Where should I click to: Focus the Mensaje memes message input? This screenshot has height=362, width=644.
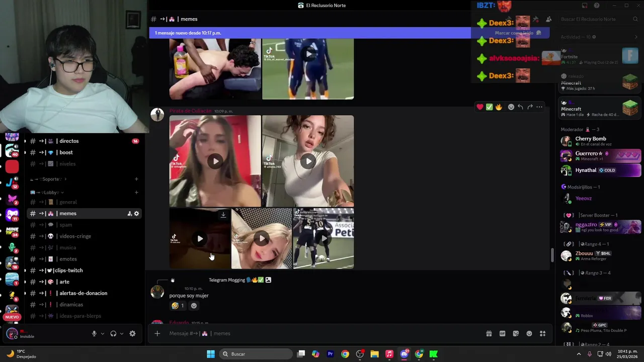(322, 333)
